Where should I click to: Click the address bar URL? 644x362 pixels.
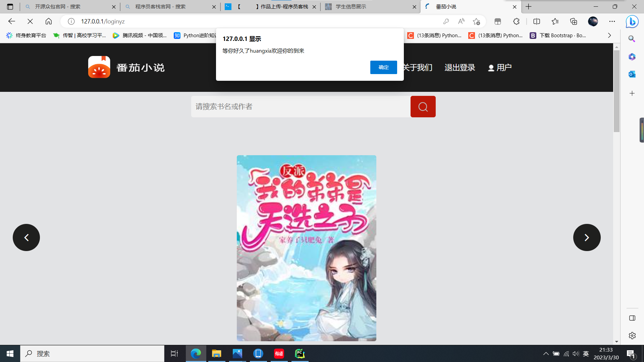(x=103, y=21)
